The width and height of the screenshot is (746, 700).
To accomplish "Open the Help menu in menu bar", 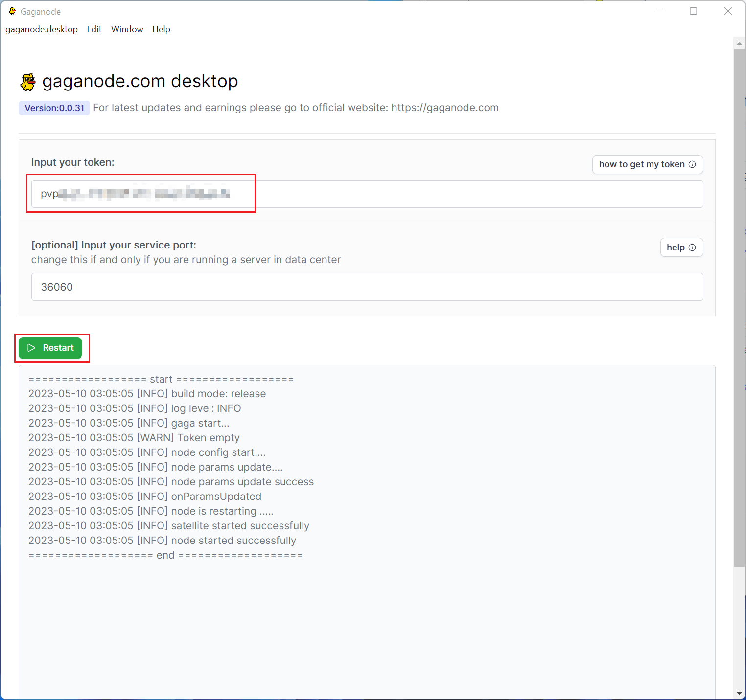I will coord(161,29).
